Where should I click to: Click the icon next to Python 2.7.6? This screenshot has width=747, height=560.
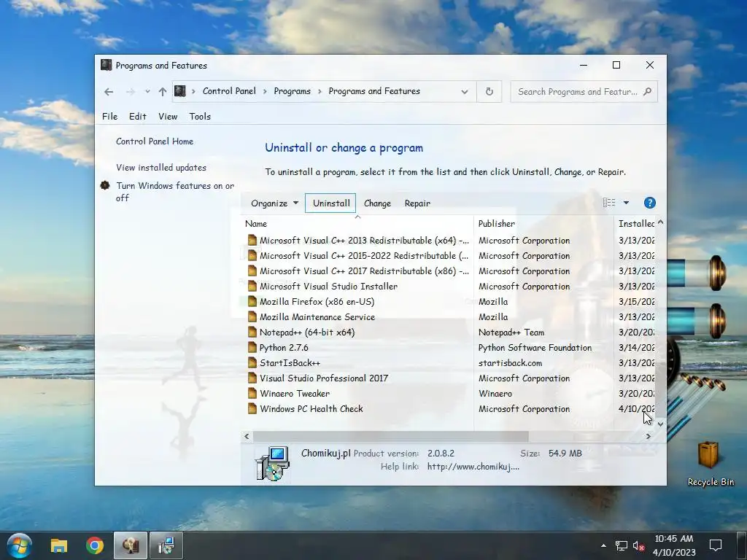point(252,348)
